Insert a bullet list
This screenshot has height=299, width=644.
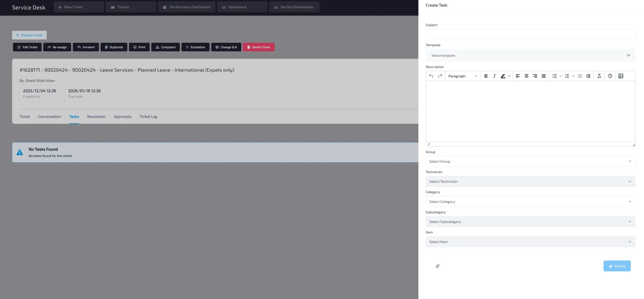coord(554,76)
